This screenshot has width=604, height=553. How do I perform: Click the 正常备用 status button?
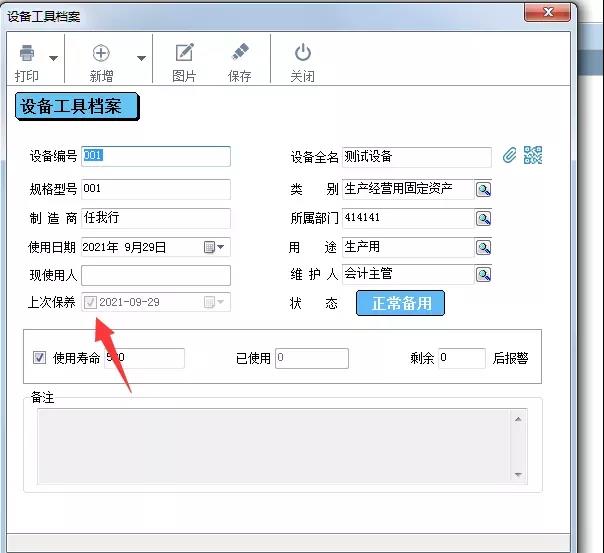click(401, 303)
